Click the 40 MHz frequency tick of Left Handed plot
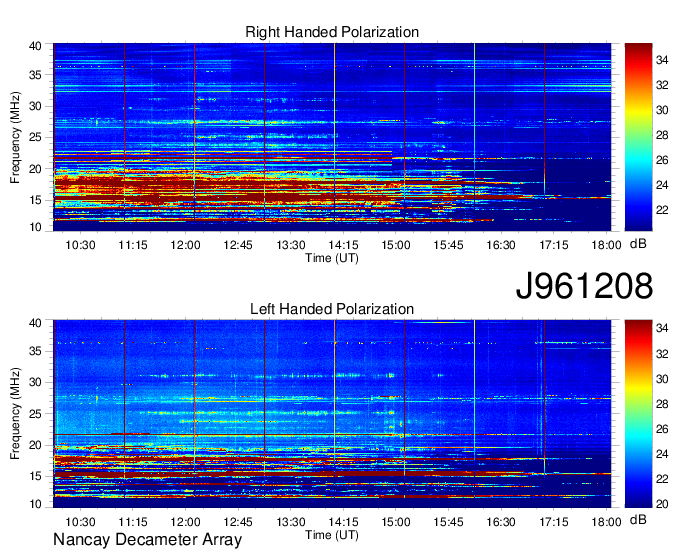This screenshot has height=552, width=680. click(x=35, y=323)
